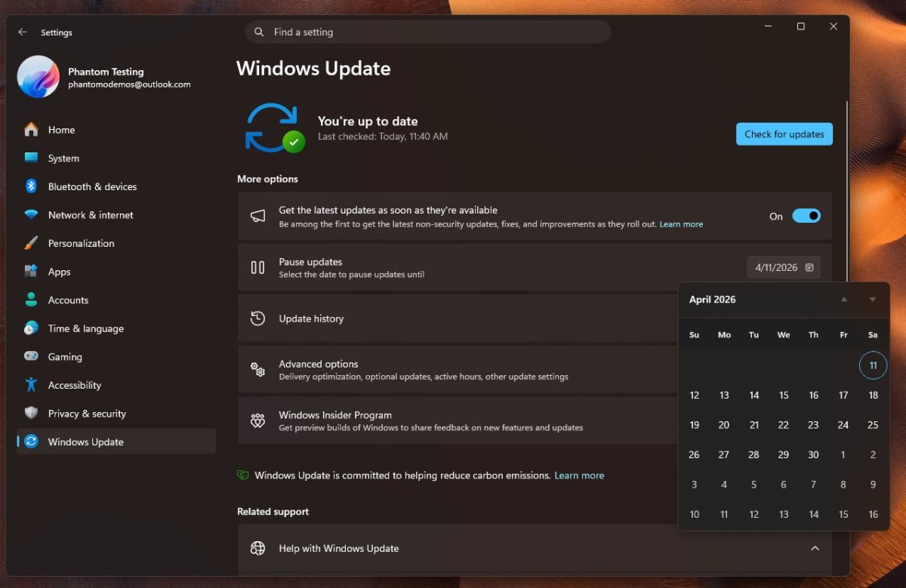
Task: Click the Accessibility icon in sidebar
Action: (31, 385)
